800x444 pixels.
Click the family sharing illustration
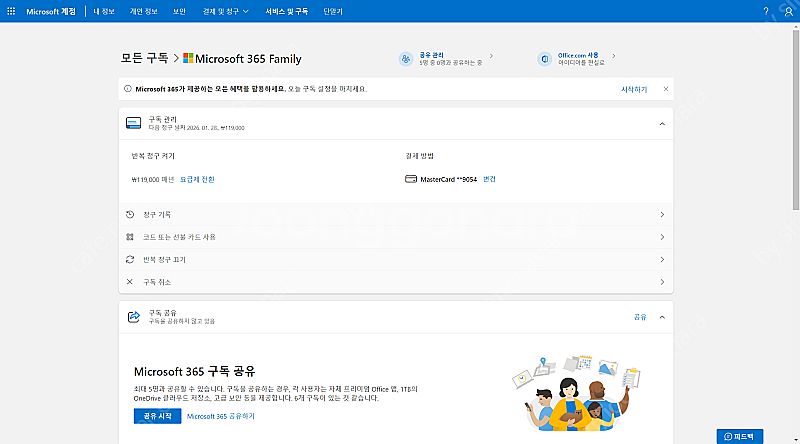coord(576,393)
